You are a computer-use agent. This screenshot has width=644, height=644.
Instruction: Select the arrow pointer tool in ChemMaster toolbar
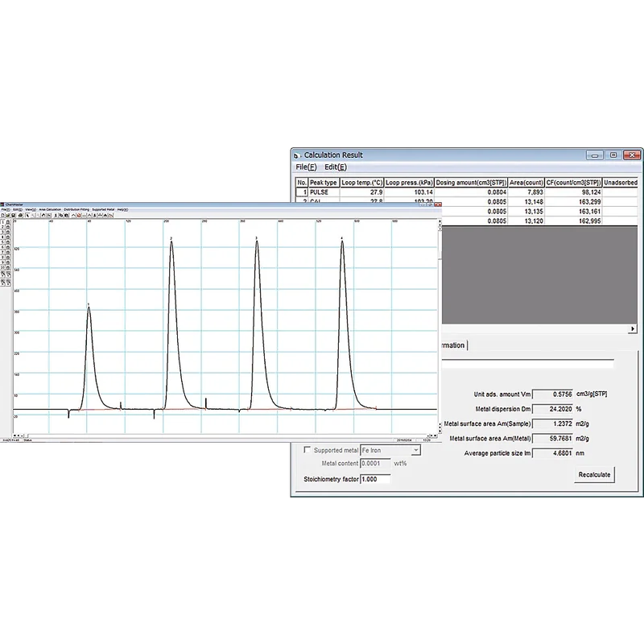point(27,215)
